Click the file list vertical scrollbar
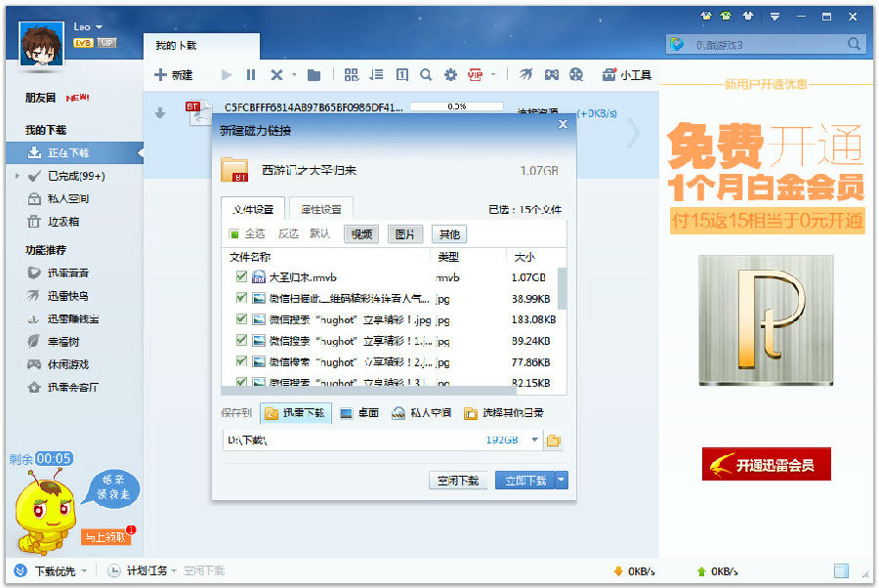 562,289
